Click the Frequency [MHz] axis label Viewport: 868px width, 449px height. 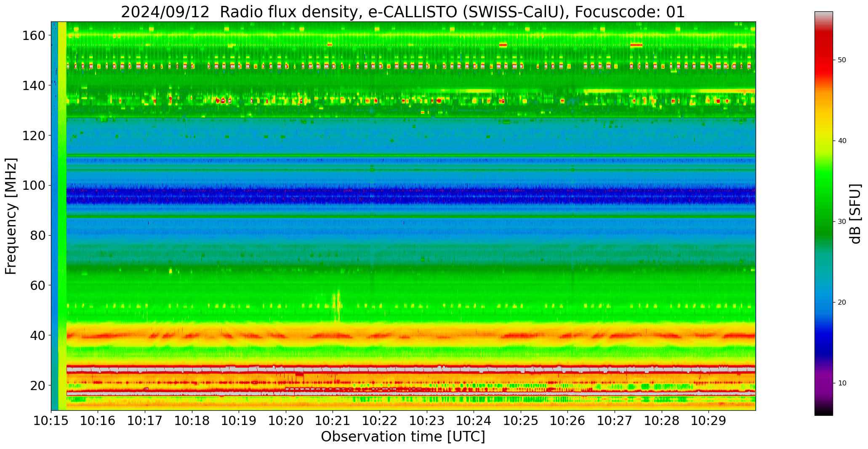[x=11, y=216]
